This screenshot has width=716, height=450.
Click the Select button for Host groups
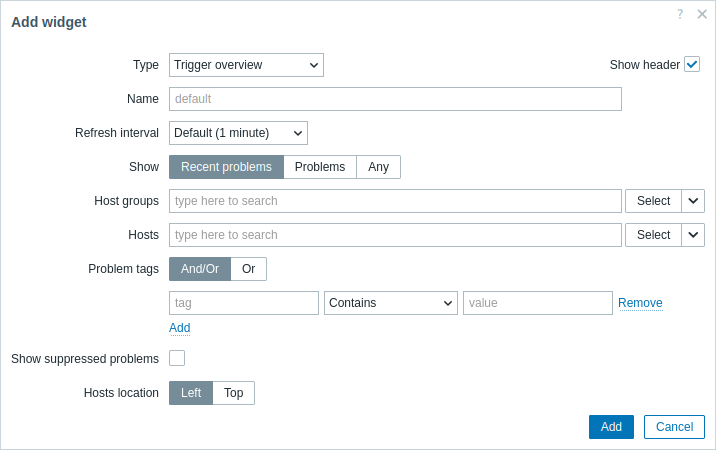653,201
